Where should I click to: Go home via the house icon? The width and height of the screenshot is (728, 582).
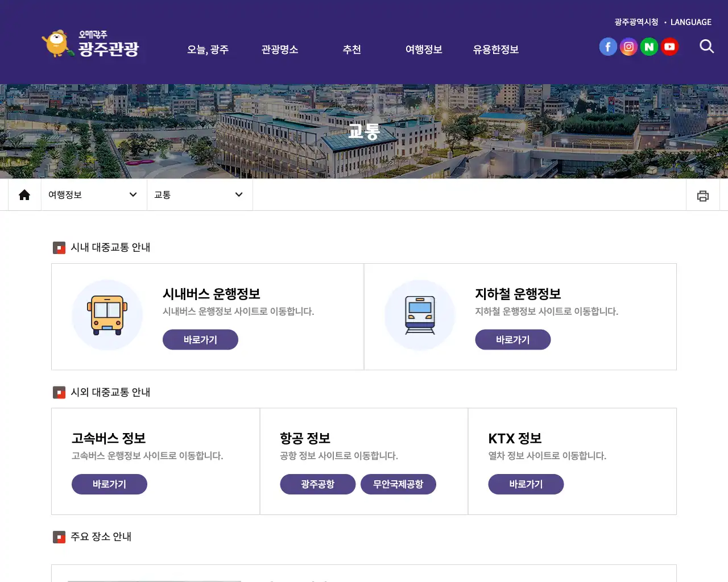24,195
